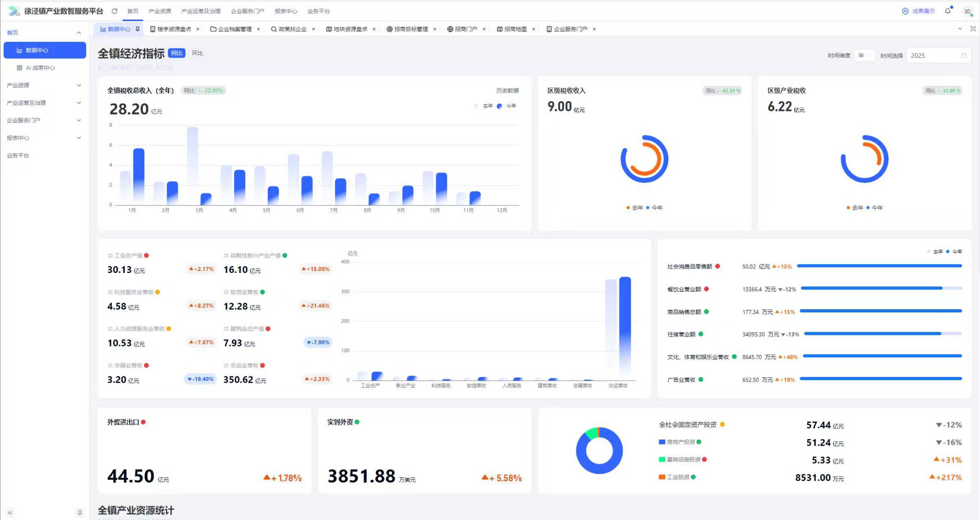Collapse sidebar with double-arrow icon
The width and height of the screenshot is (980, 520).
point(10,513)
